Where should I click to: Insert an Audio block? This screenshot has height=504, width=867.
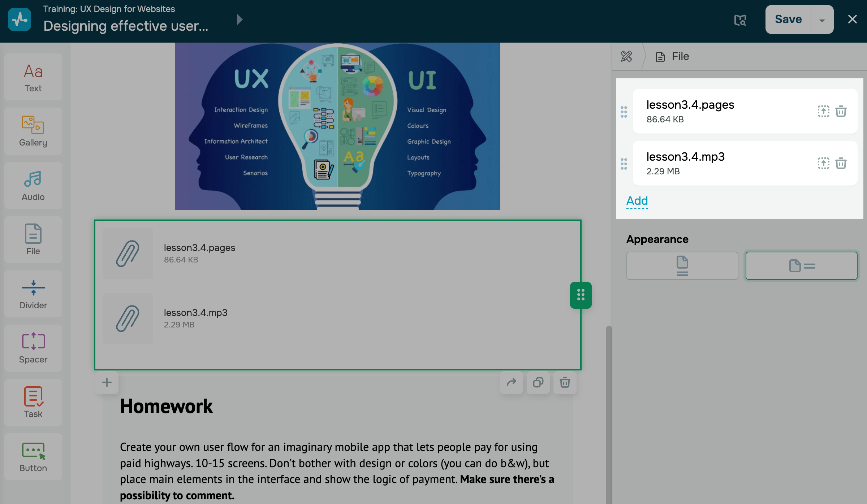coord(33,186)
